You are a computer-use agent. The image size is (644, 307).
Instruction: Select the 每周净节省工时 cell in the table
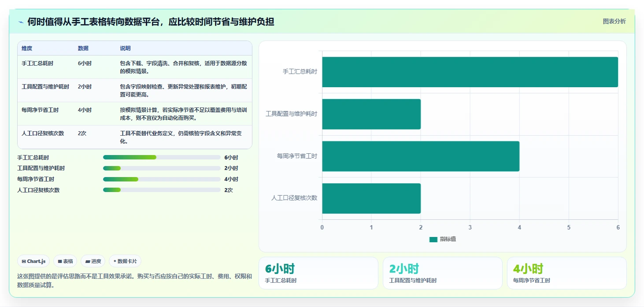[40, 110]
